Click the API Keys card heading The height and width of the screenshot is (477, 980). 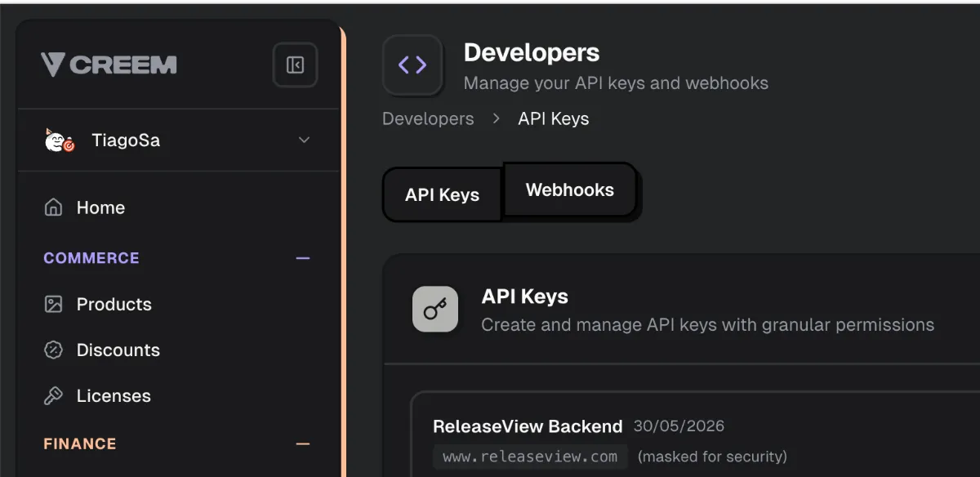pos(525,296)
